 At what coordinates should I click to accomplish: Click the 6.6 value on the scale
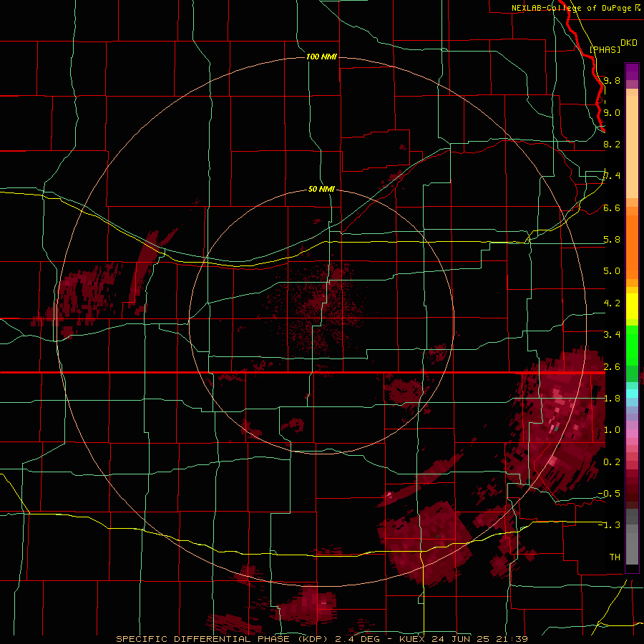pos(612,208)
